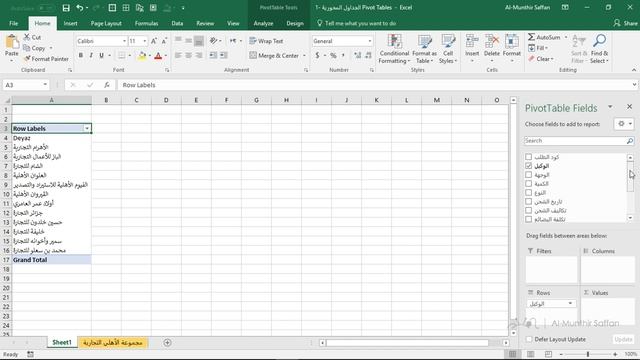This screenshot has width=640, height=360.
Task: Check the الكمية field checkbox
Action: 529,184
